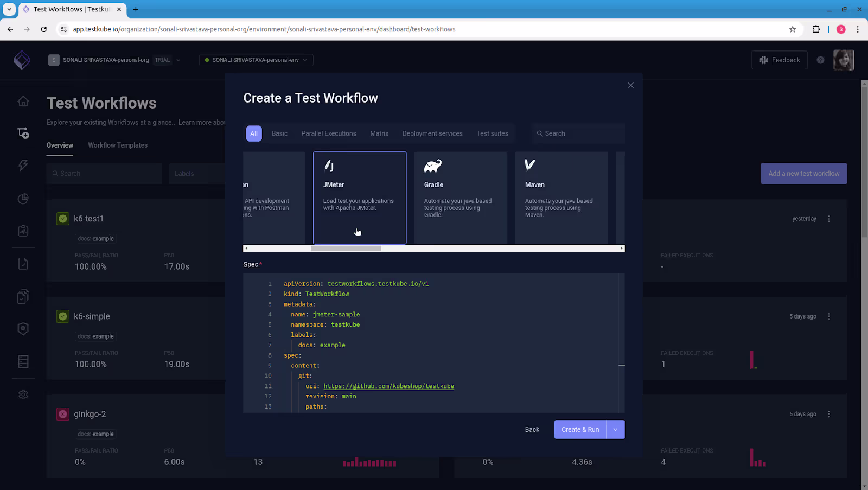868x490 pixels.
Task: Close the Create a Test Workflow dialog
Action: pos(630,85)
